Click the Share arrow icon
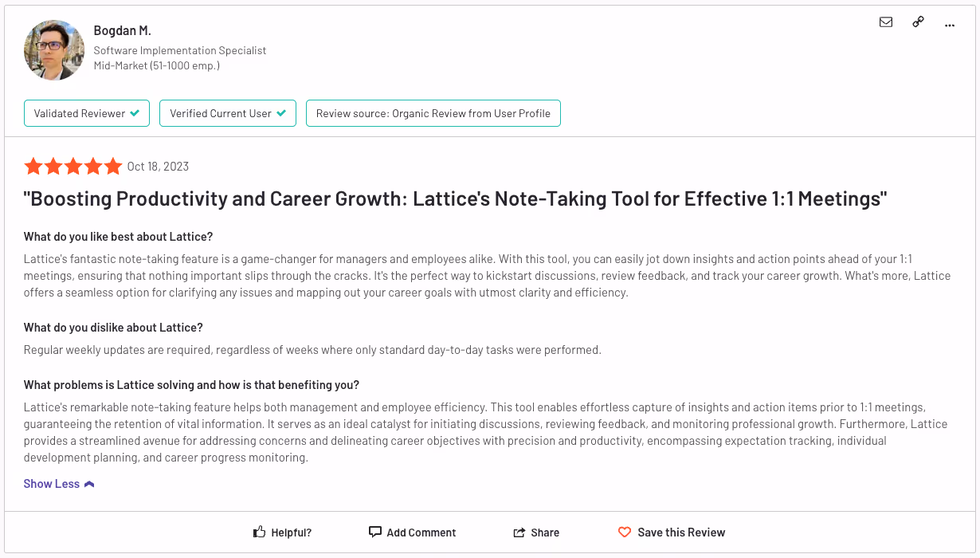 point(519,532)
